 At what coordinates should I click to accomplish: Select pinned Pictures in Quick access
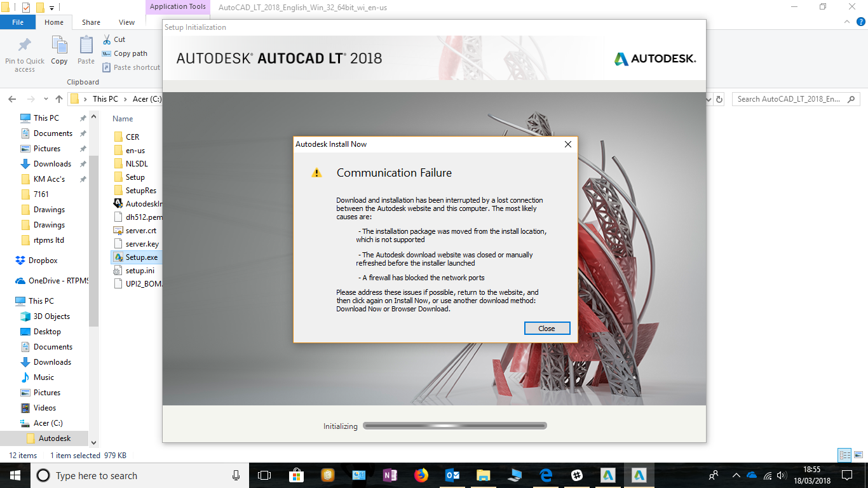point(47,149)
